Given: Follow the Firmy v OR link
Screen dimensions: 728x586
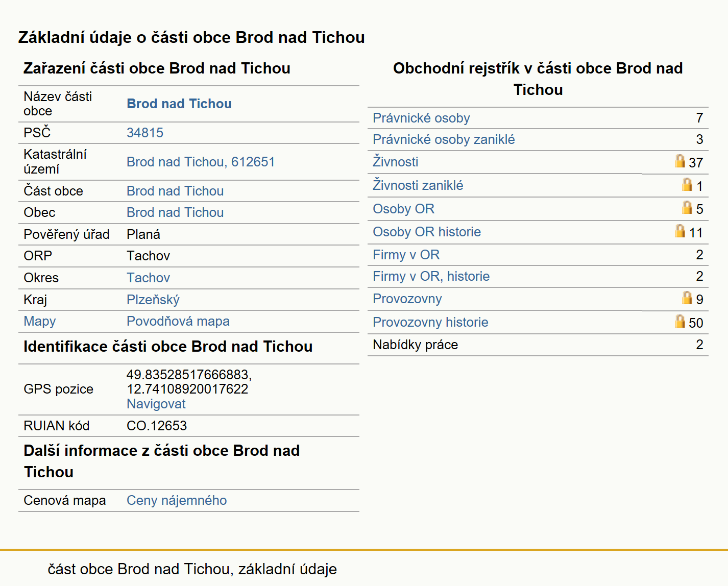Looking at the screenshot, I should (x=406, y=255).
